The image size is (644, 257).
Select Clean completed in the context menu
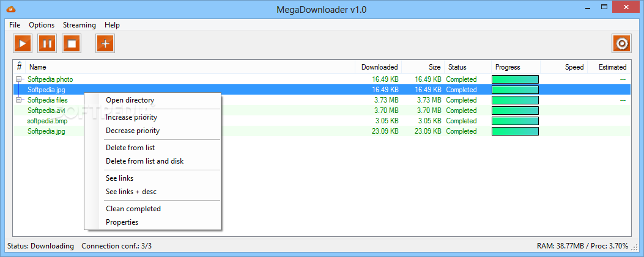pyautogui.click(x=152, y=209)
